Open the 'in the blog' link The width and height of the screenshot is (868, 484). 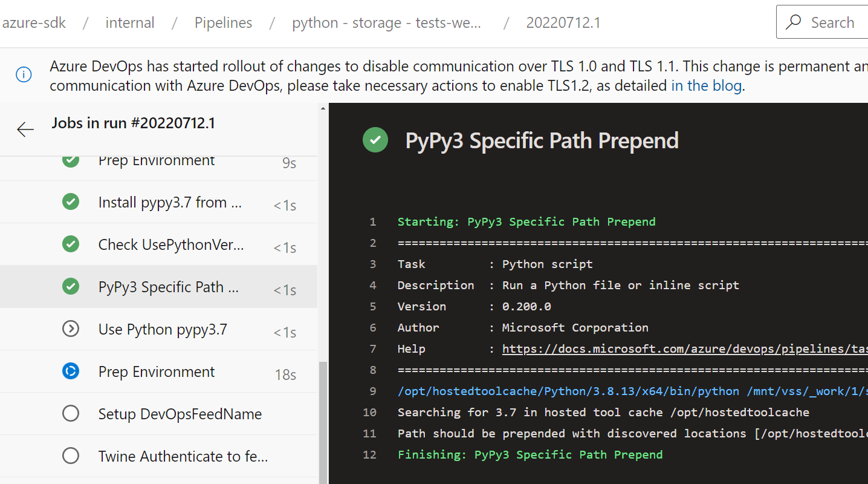pyautogui.click(x=706, y=86)
